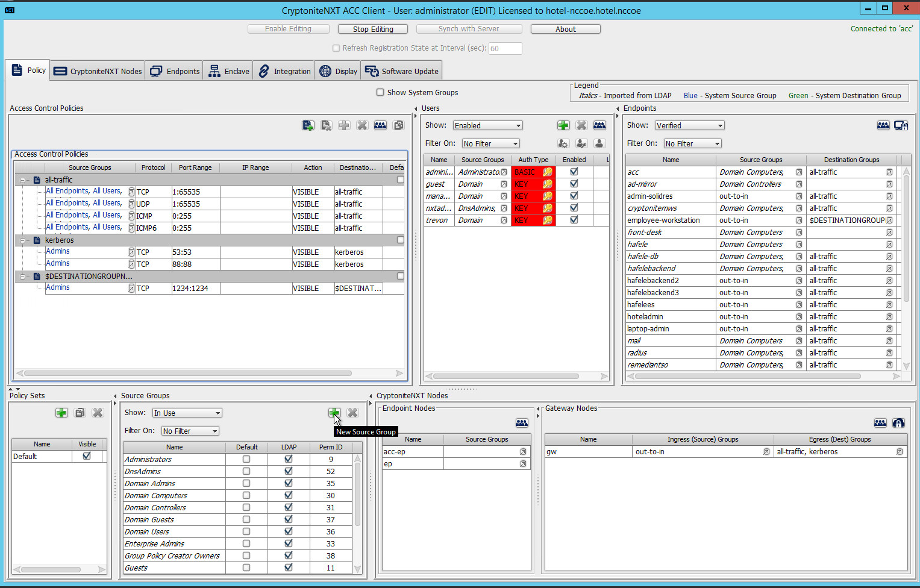Click edit icon in acc-ep Source Groups cell
Viewport: 920px width, 588px height.
(523, 452)
